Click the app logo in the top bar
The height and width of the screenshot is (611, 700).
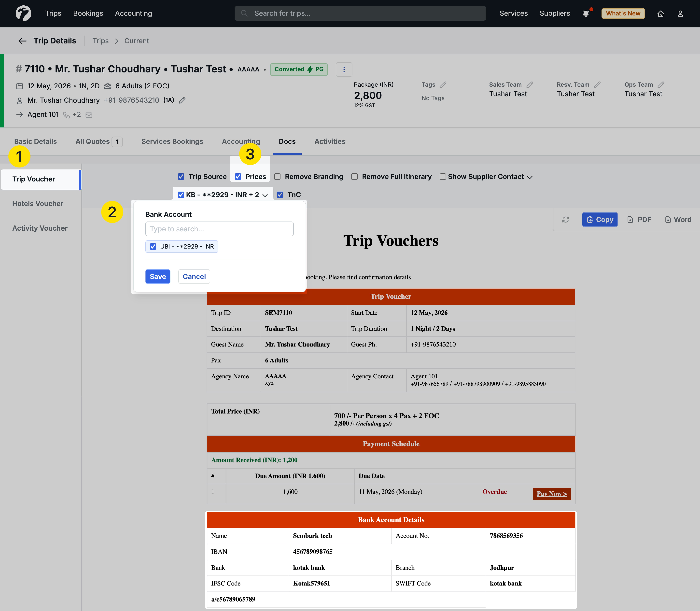pyautogui.click(x=24, y=13)
